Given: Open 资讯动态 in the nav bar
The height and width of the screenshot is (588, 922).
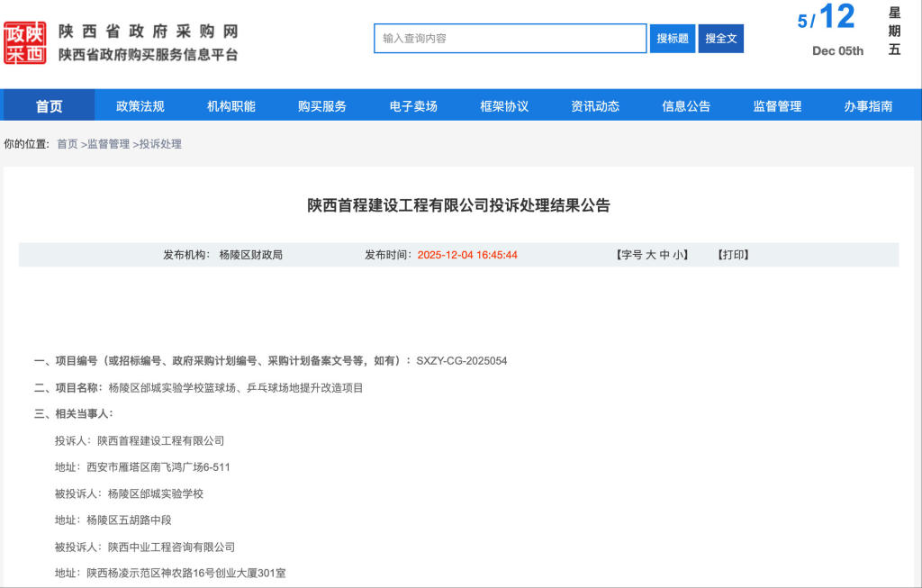Looking at the screenshot, I should point(595,106).
